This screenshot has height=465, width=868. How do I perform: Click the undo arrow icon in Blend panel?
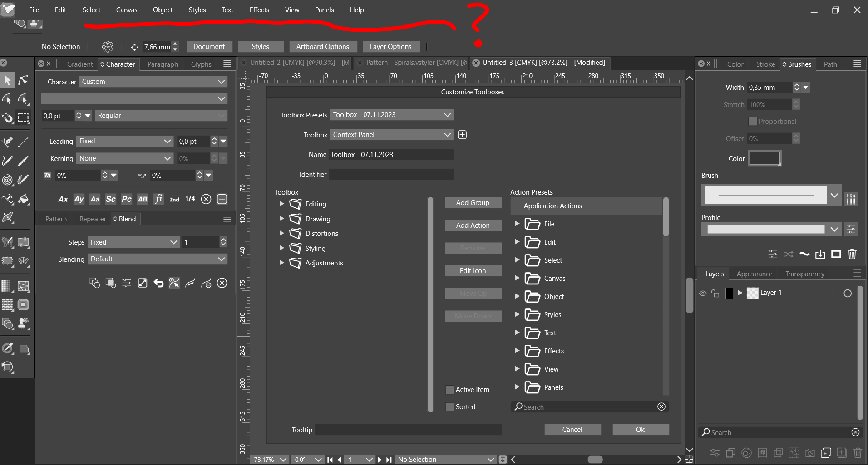[x=158, y=283]
